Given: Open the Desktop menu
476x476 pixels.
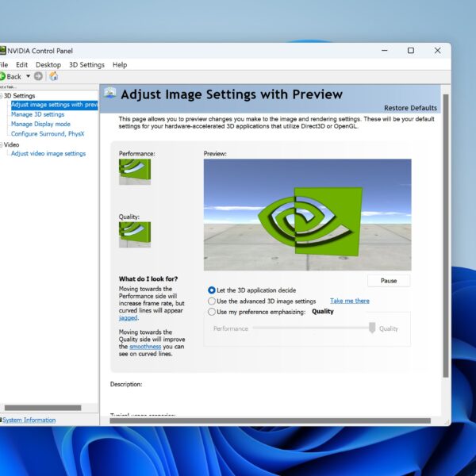Looking at the screenshot, I should click(48, 65).
